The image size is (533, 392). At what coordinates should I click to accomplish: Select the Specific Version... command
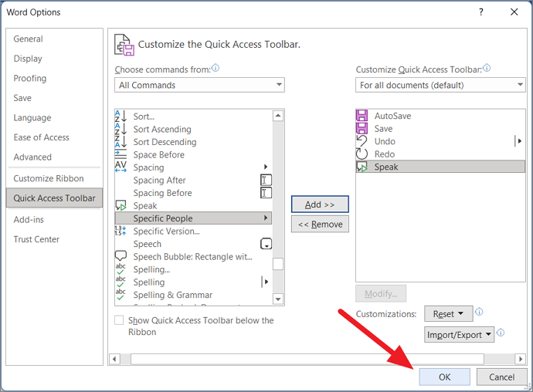coord(193,231)
